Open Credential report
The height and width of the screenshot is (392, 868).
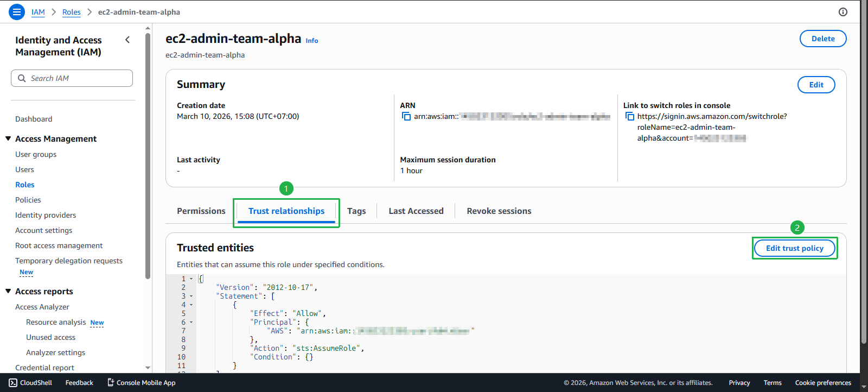click(x=44, y=368)
